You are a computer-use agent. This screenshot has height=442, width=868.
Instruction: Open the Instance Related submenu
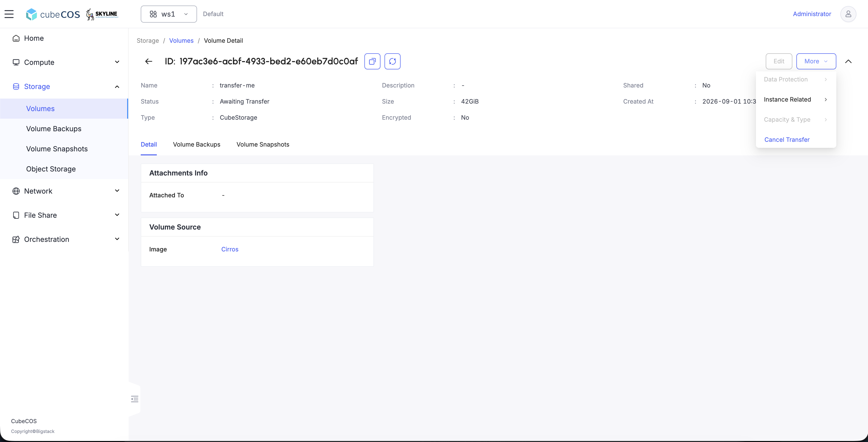tap(796, 100)
